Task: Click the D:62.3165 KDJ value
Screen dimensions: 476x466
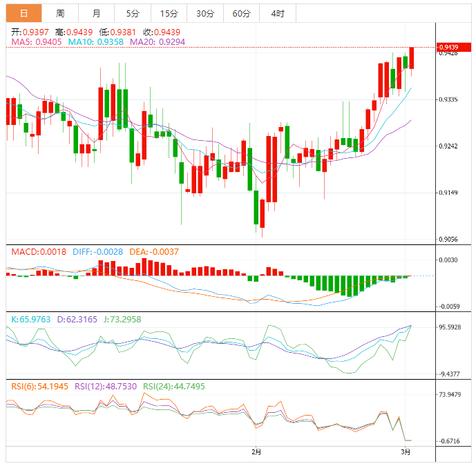Action: coord(77,320)
